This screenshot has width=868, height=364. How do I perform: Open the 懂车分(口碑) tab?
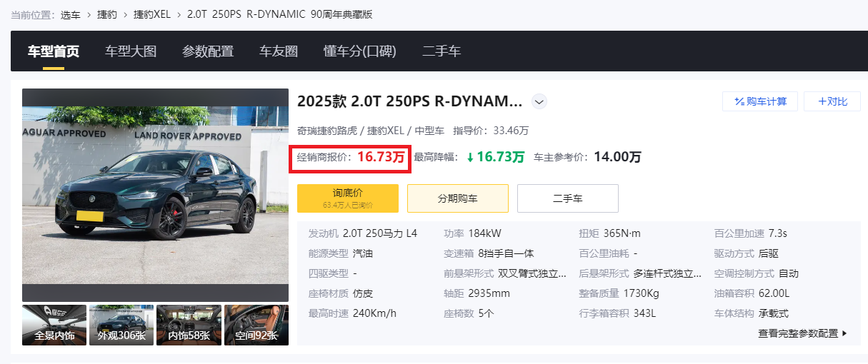click(360, 51)
